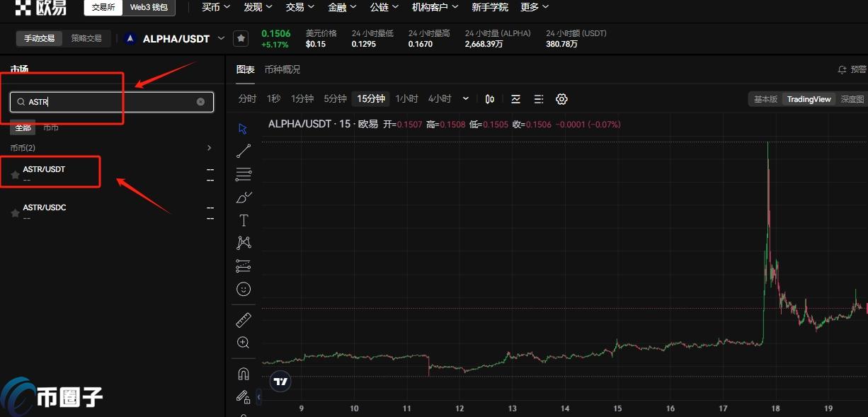This screenshot has width=868, height=417.
Task: Switch to 策略交易 mode
Action: tap(86, 38)
